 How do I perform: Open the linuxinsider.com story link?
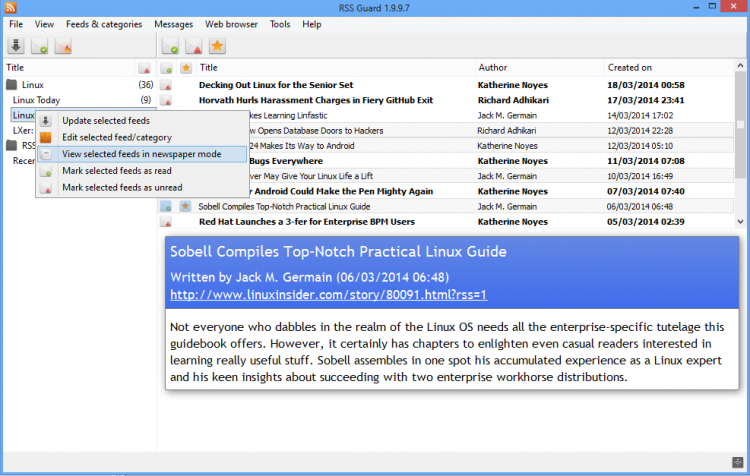tap(329, 294)
